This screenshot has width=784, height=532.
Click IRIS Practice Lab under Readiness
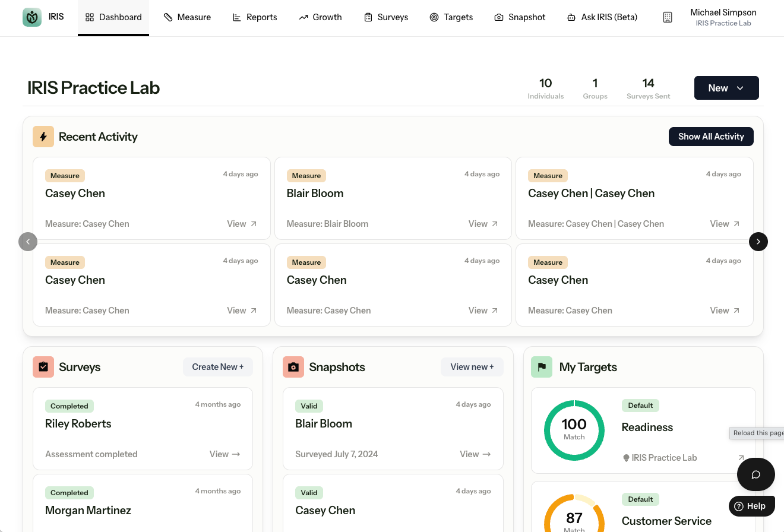(x=664, y=458)
